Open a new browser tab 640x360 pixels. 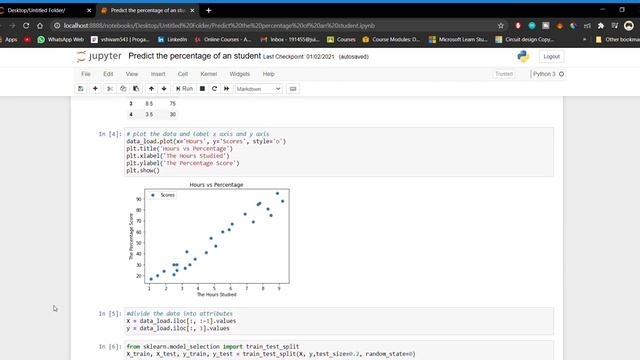pos(209,10)
